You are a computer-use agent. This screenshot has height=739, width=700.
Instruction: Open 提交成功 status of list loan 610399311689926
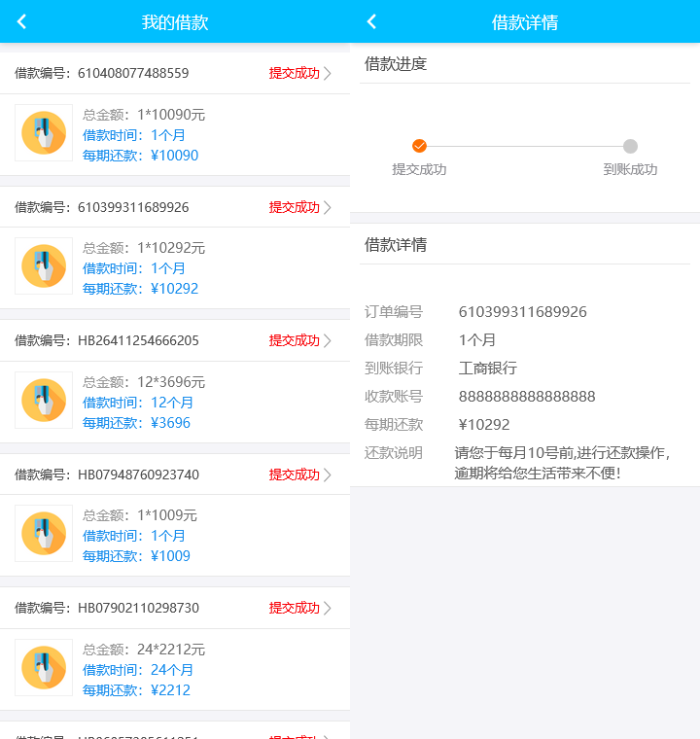point(295,207)
